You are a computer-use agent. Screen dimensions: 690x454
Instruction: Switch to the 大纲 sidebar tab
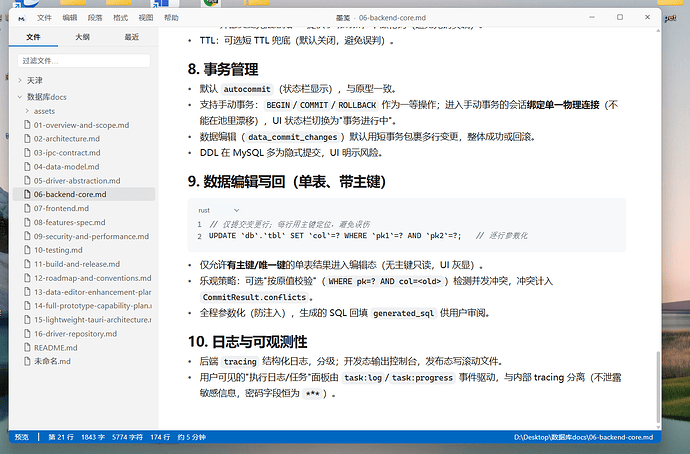click(82, 37)
